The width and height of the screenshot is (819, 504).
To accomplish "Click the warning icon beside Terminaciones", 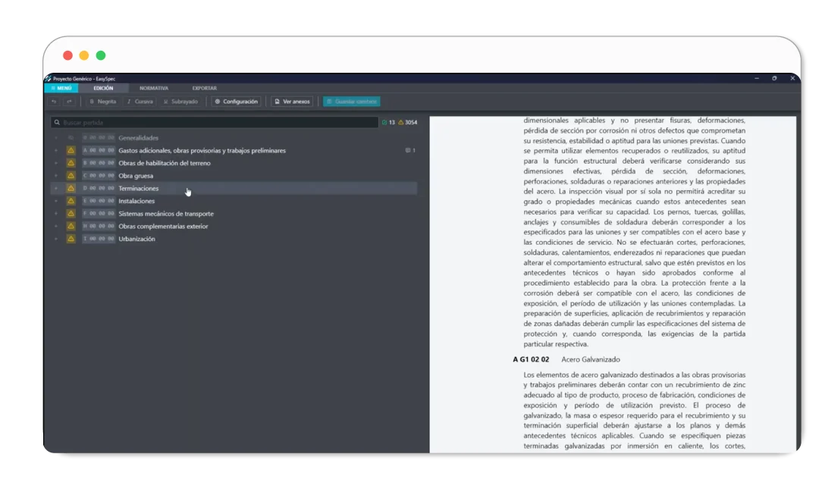I will coord(71,188).
